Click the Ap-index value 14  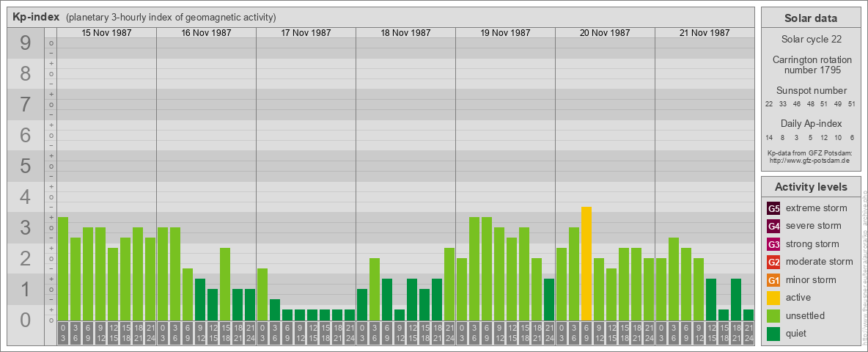769,137
